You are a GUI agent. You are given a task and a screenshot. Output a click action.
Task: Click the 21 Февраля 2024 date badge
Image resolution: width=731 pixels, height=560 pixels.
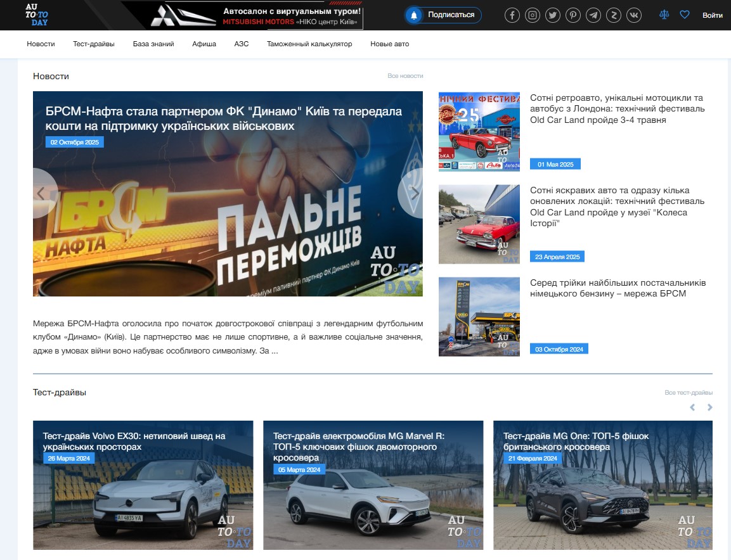[533, 458]
